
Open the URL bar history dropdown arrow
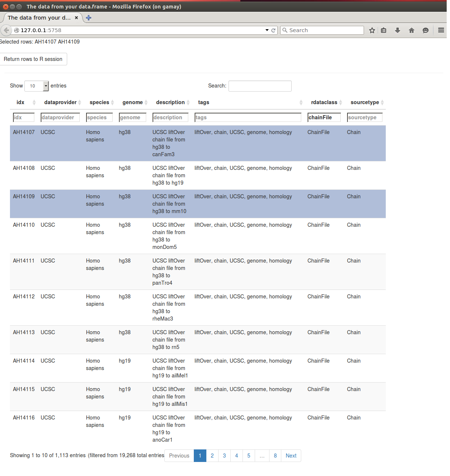pos(267,30)
